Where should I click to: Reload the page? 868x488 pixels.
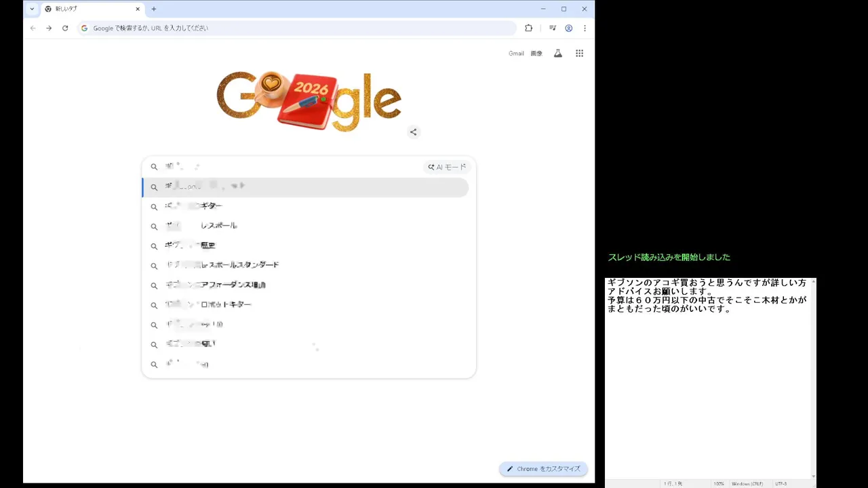[x=65, y=28]
